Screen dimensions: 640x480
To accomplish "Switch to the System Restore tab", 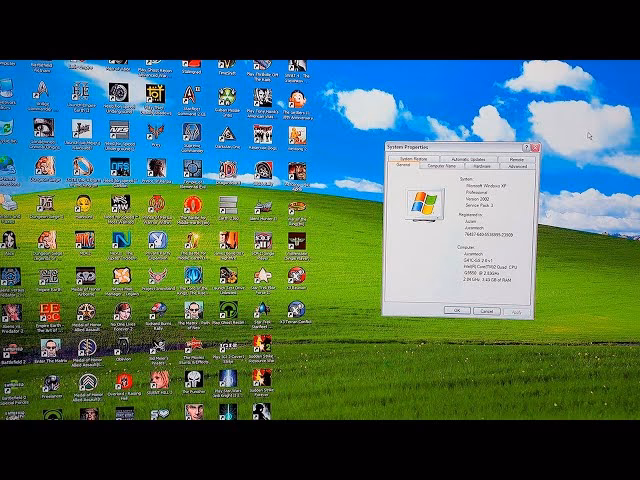I will tap(413, 159).
